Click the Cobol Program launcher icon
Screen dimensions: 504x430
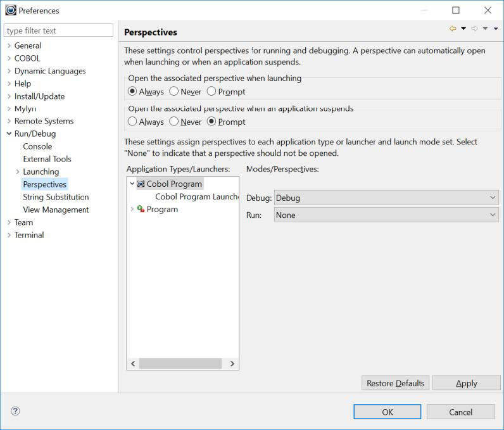click(141, 184)
